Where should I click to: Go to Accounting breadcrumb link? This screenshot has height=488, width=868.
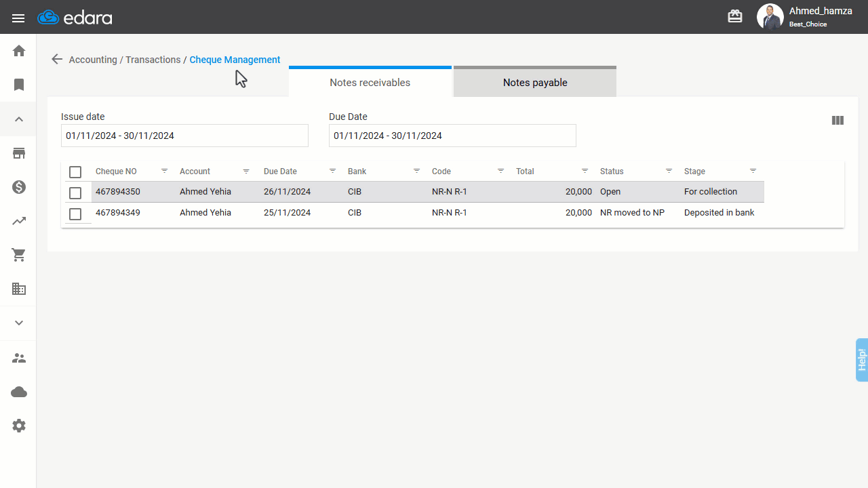point(93,60)
